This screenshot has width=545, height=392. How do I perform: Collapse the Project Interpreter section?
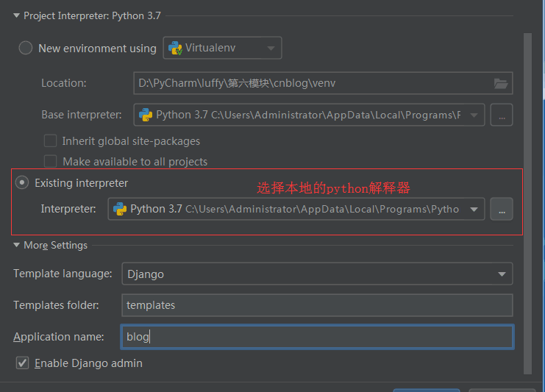click(16, 15)
